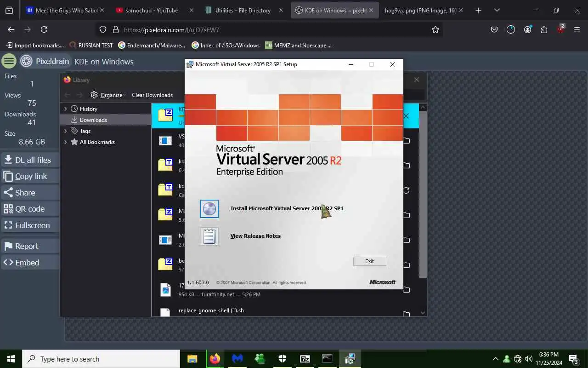
Task: Click the Share button
Action: click(x=30, y=193)
